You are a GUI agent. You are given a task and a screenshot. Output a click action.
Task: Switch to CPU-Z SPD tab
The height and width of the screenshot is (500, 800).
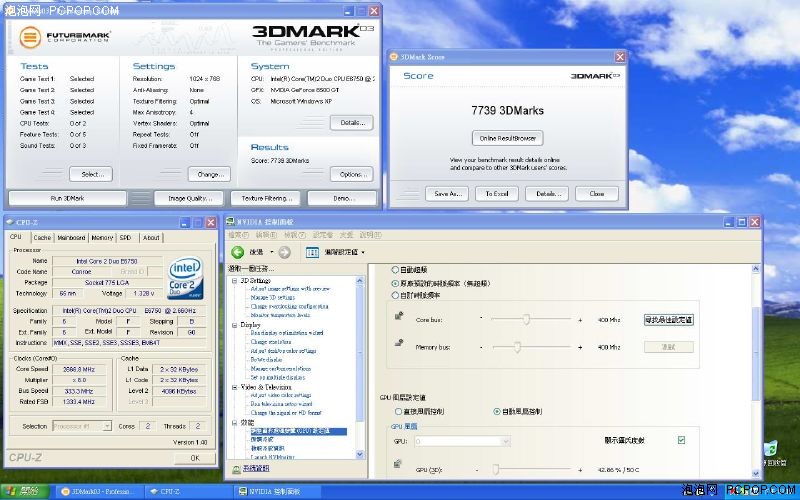(126, 238)
